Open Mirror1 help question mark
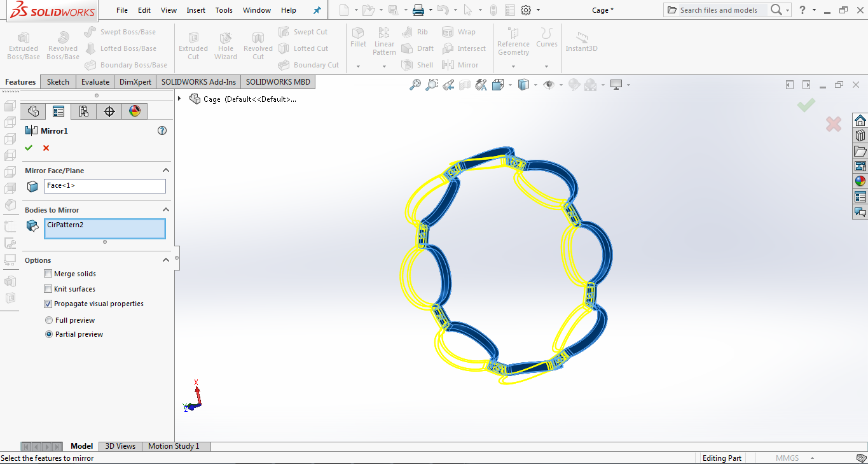 point(162,130)
